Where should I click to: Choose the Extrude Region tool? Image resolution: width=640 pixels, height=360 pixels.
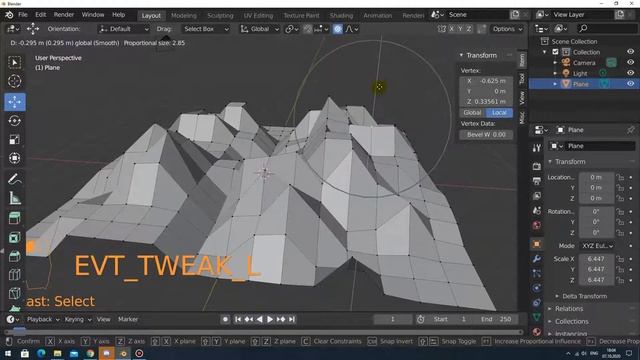[x=15, y=218]
